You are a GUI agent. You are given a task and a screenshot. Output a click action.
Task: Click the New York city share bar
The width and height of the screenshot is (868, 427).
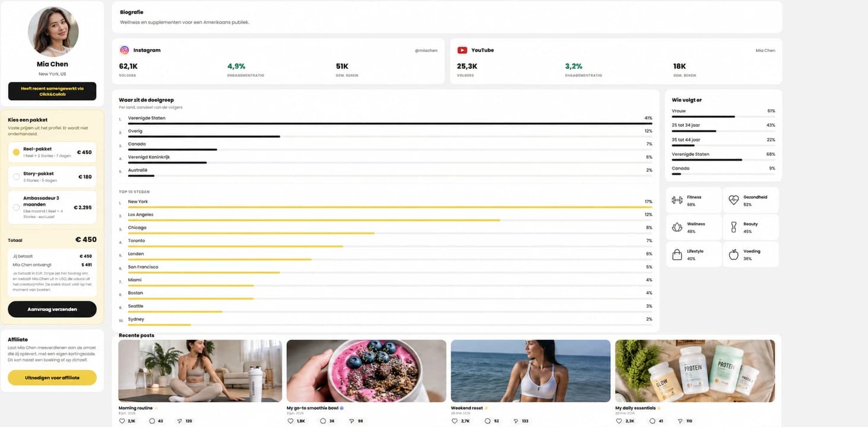(390, 207)
